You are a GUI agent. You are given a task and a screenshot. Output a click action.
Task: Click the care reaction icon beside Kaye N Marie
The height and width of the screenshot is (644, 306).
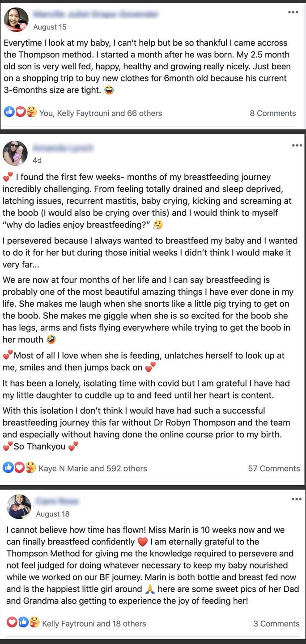point(30,467)
